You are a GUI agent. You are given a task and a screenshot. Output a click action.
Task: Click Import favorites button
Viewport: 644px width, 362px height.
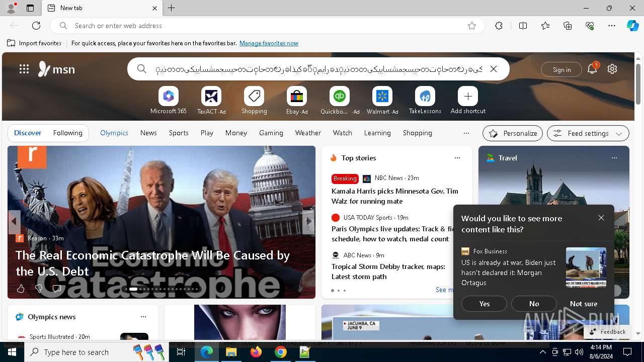(34, 43)
